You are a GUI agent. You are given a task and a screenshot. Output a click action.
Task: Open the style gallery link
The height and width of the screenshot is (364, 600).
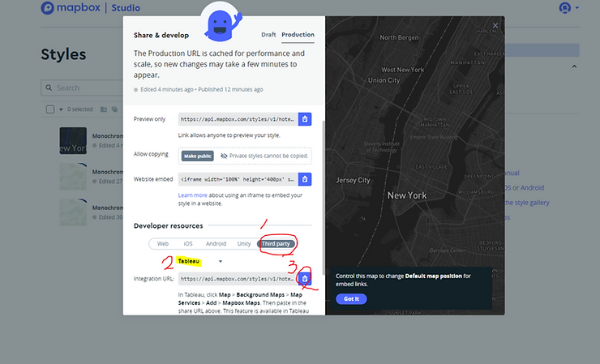(x=526, y=203)
